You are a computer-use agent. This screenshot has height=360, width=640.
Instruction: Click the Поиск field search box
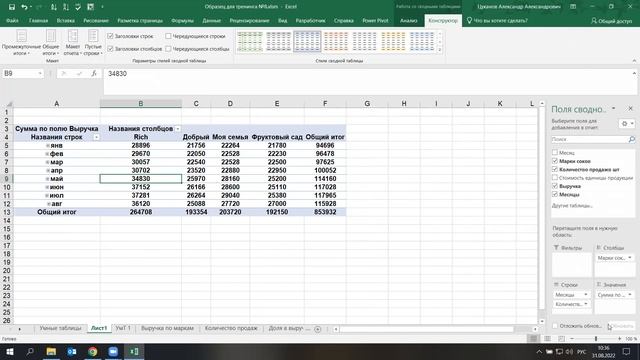tap(590, 140)
